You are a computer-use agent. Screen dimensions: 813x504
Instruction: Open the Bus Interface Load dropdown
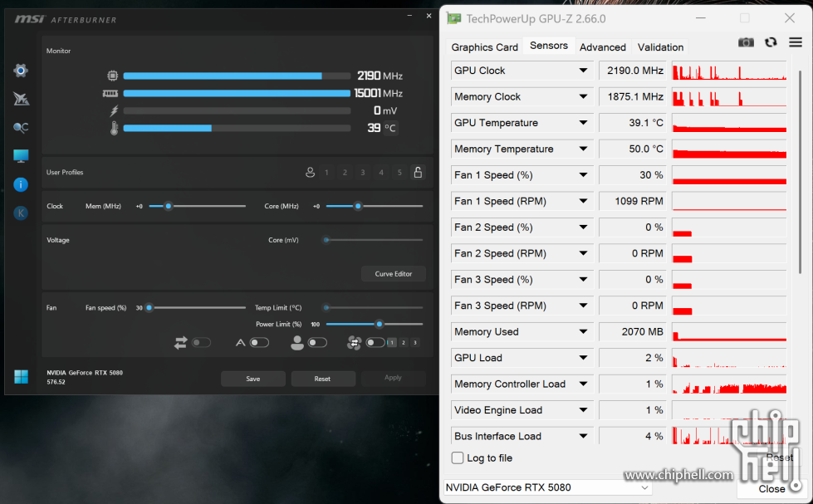(x=583, y=436)
